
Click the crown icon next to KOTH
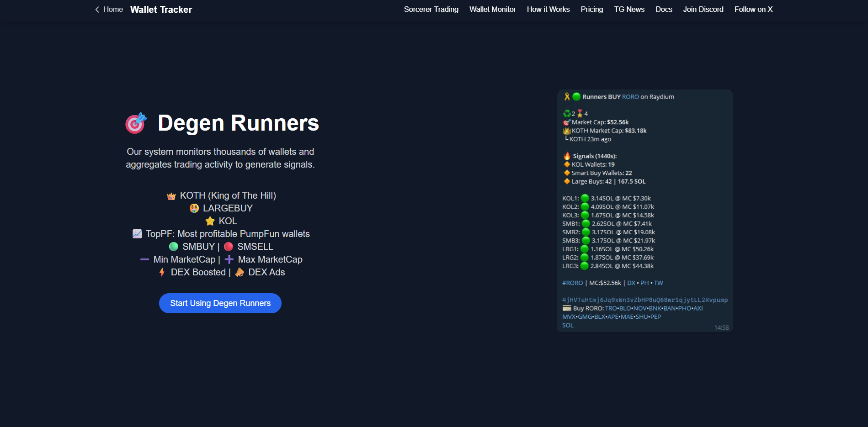tap(171, 195)
